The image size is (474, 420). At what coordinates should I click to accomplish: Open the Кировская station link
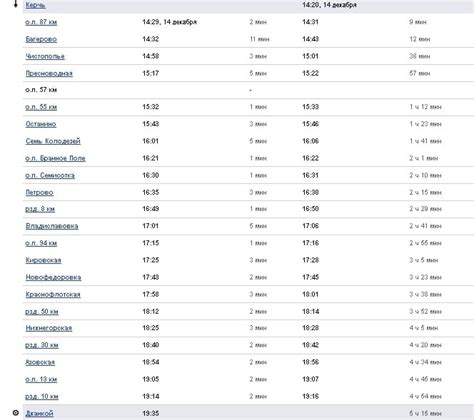pyautogui.click(x=43, y=260)
